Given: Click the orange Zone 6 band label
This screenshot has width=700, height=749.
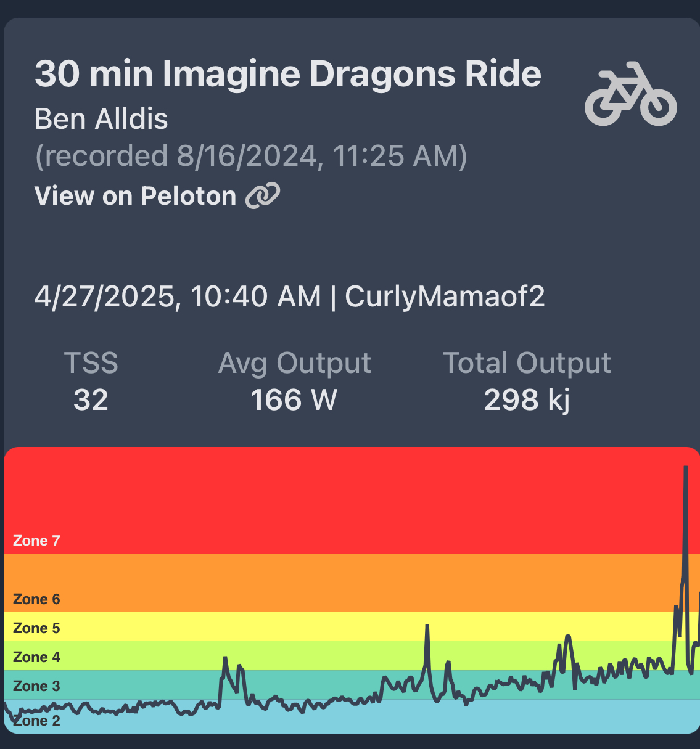Looking at the screenshot, I should pos(36,599).
